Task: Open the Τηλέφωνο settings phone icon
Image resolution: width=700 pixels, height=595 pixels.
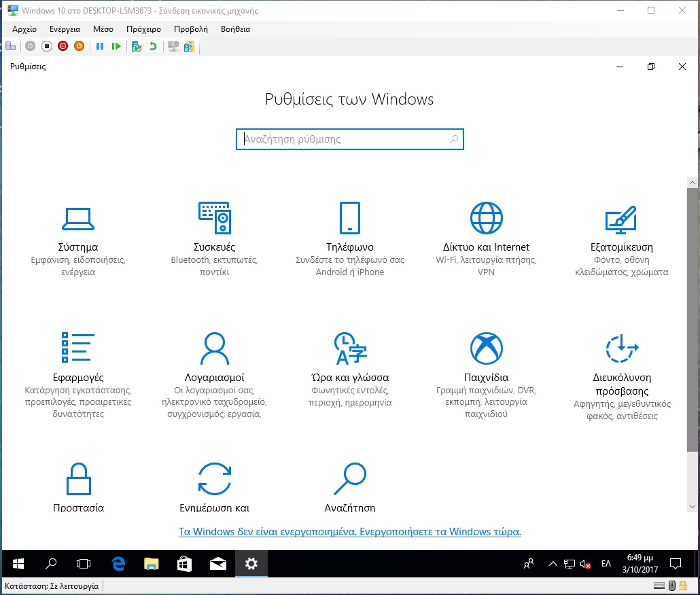Action: [350, 217]
